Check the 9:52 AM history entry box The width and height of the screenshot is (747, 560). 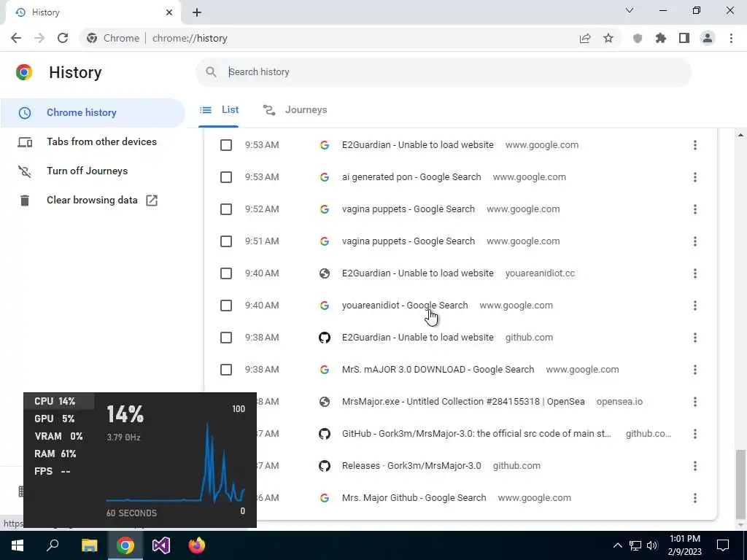(x=226, y=209)
